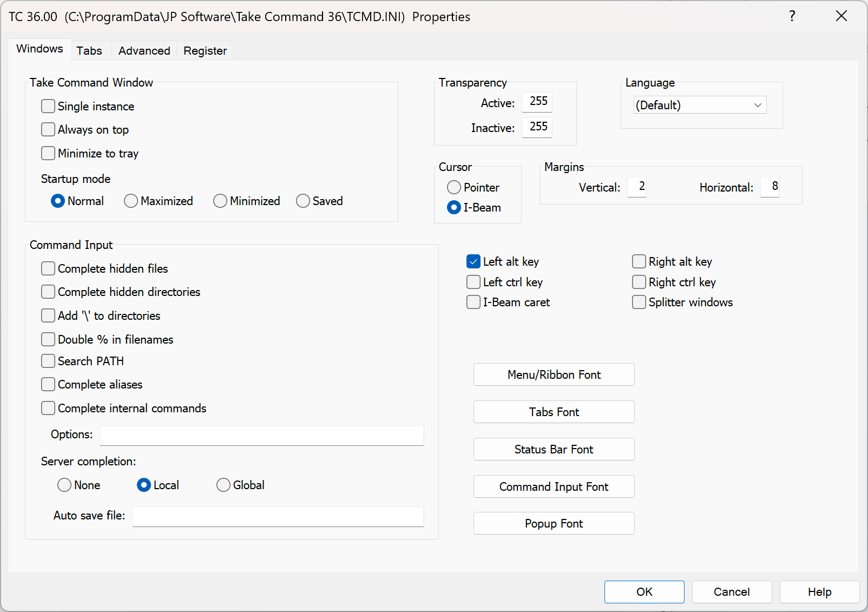Open the Menu/Ribbon Font button
Viewport: 868px width, 612px height.
point(554,374)
